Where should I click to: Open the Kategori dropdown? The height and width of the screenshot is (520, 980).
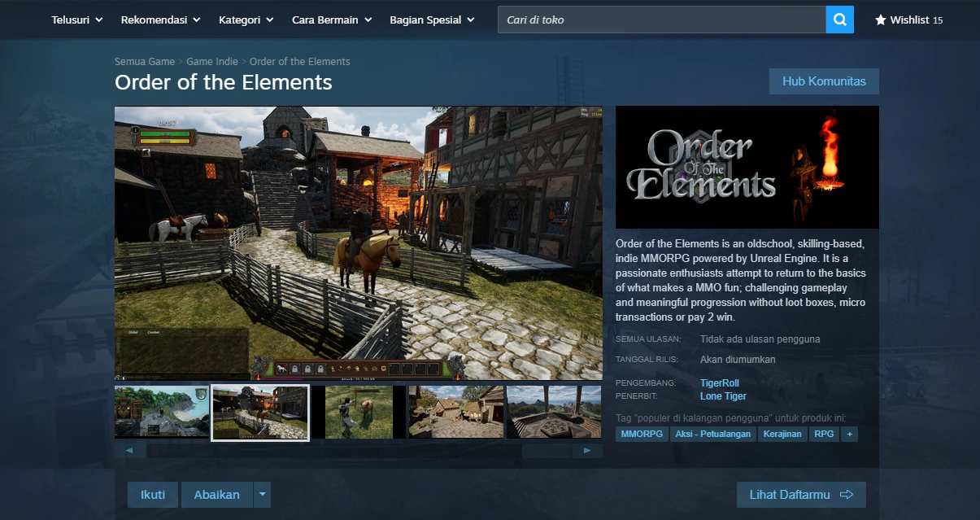tap(246, 20)
